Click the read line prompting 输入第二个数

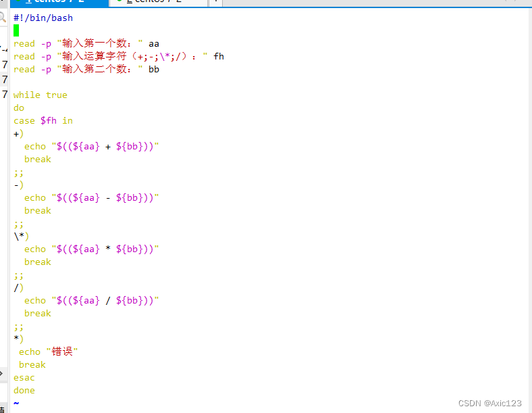[86, 70]
